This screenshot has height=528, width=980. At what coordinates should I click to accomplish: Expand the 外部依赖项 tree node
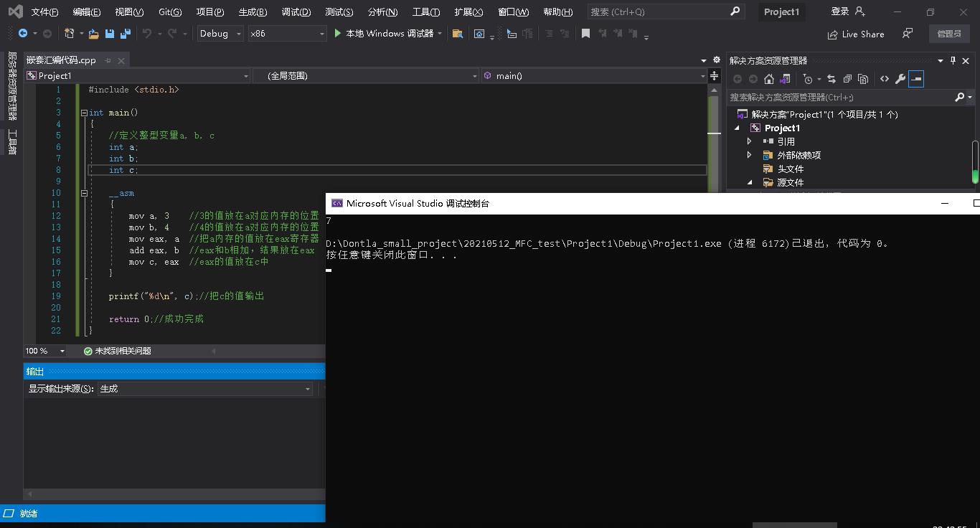(x=750, y=155)
